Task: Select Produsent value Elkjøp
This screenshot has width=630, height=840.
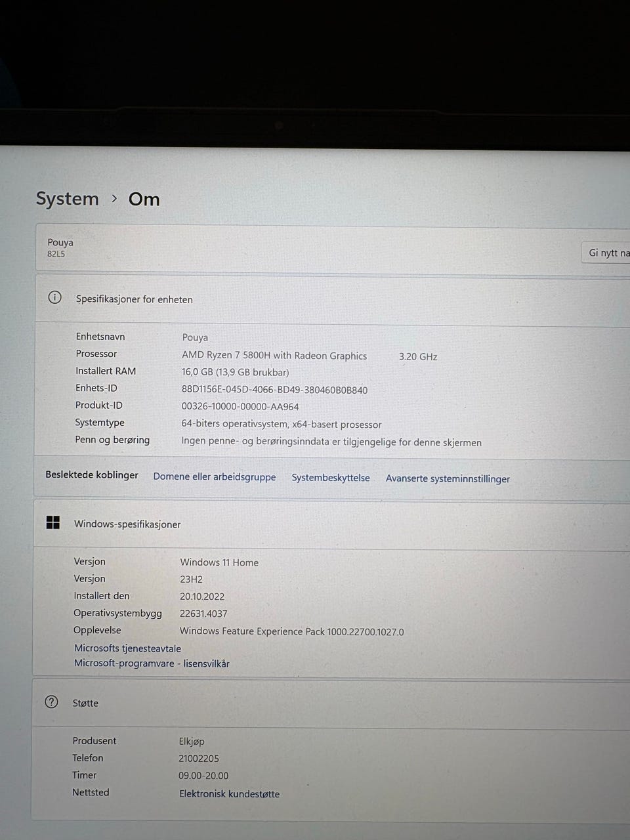Action: coord(192,742)
